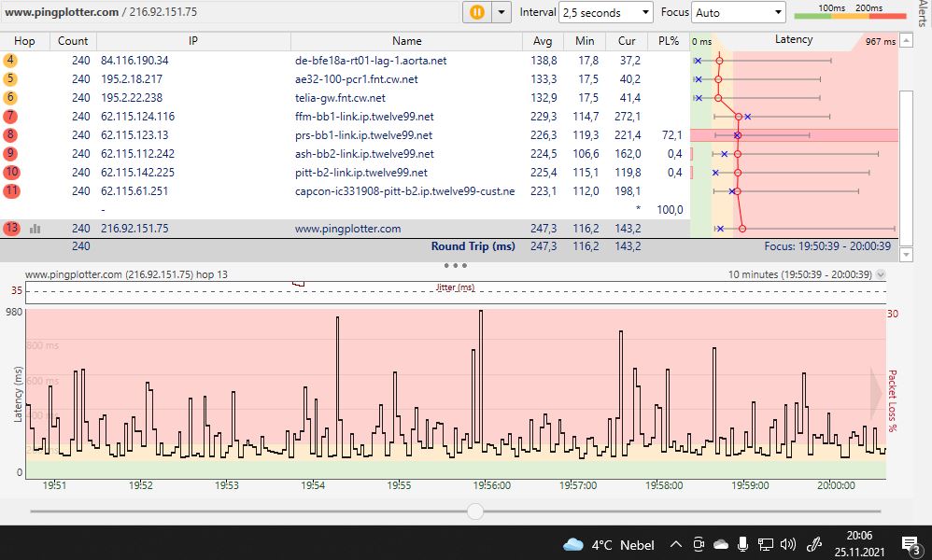Screen dimensions: 932x560
Task: Select hostname ffm-bb1-link.ip.twelve99.net
Action: [364, 117]
